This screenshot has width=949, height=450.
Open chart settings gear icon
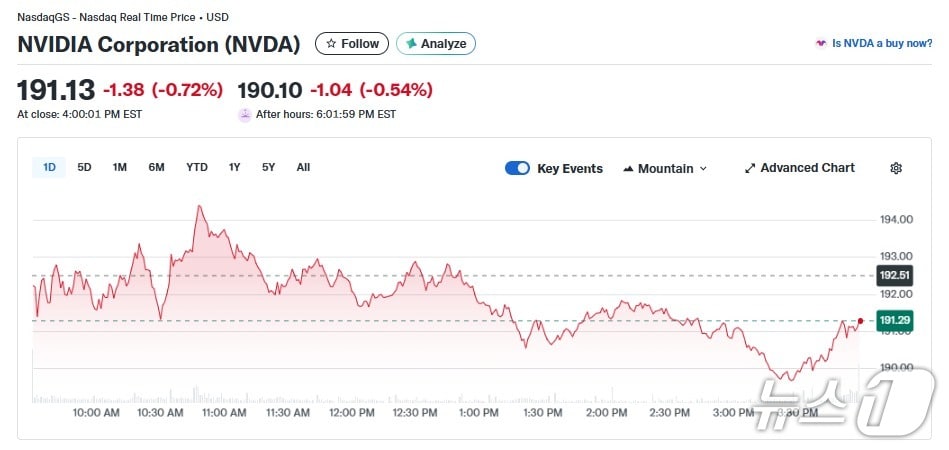pyautogui.click(x=896, y=168)
